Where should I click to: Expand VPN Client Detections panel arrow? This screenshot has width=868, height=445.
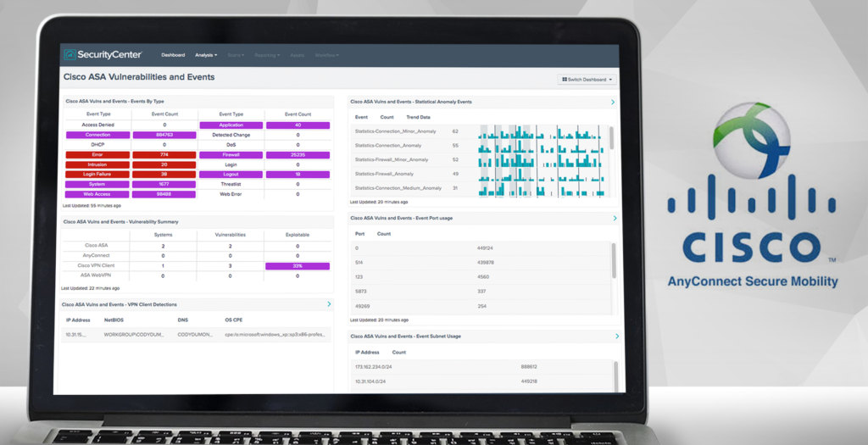click(328, 303)
